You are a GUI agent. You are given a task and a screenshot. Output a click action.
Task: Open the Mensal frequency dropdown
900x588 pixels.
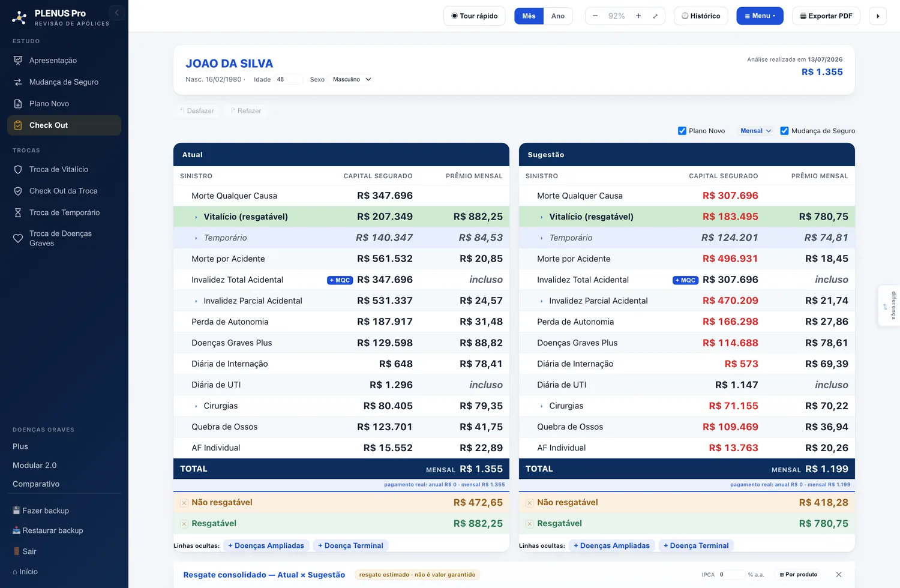point(755,131)
